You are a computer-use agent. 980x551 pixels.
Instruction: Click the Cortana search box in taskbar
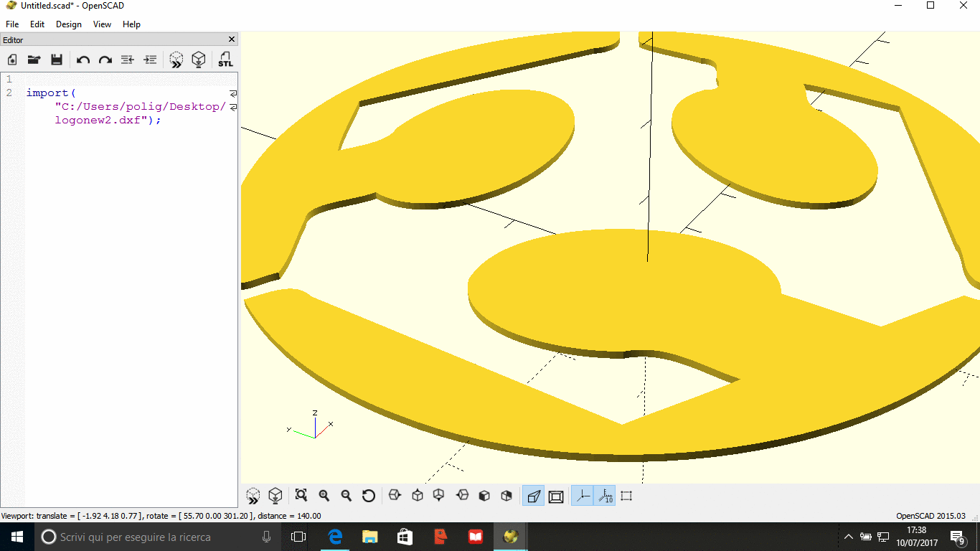pyautogui.click(x=156, y=537)
